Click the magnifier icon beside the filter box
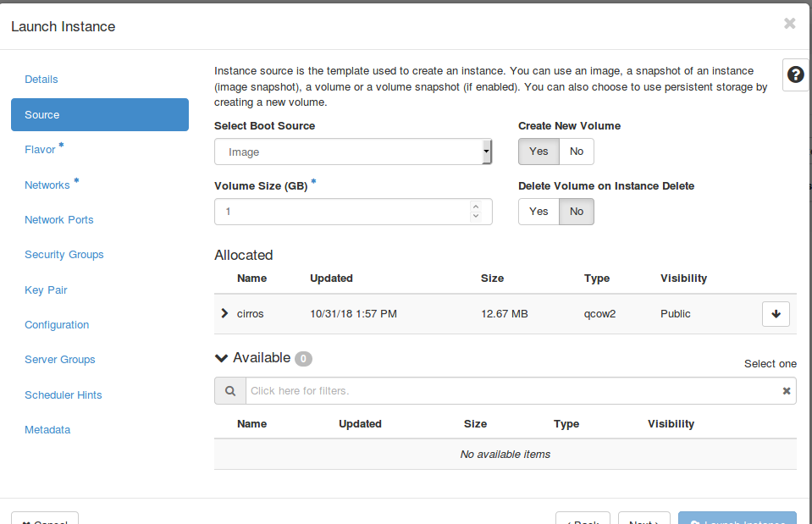812x524 pixels. pos(229,391)
